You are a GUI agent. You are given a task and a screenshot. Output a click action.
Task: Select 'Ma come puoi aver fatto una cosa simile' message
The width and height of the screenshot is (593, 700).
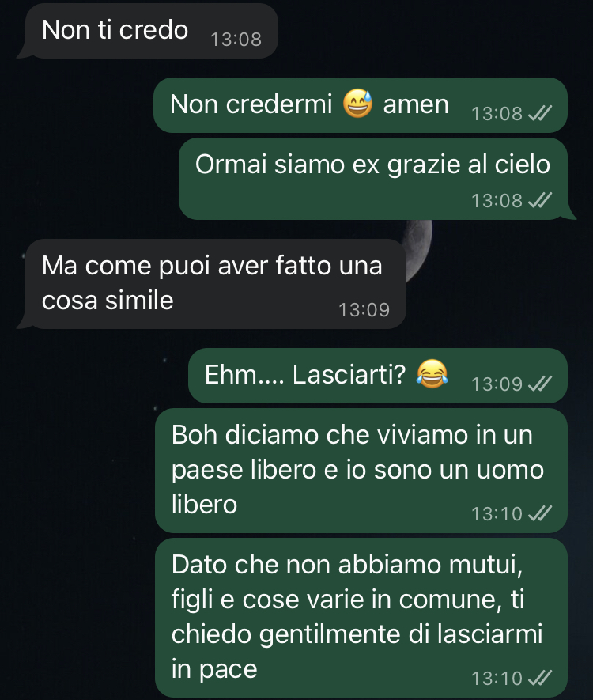[211, 284]
